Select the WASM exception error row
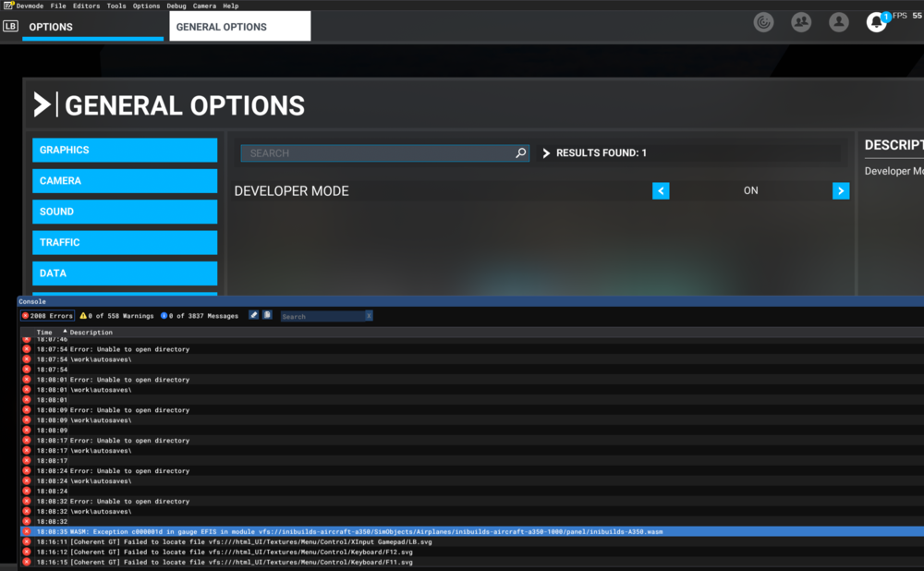The height and width of the screenshot is (571, 924). coord(370,532)
